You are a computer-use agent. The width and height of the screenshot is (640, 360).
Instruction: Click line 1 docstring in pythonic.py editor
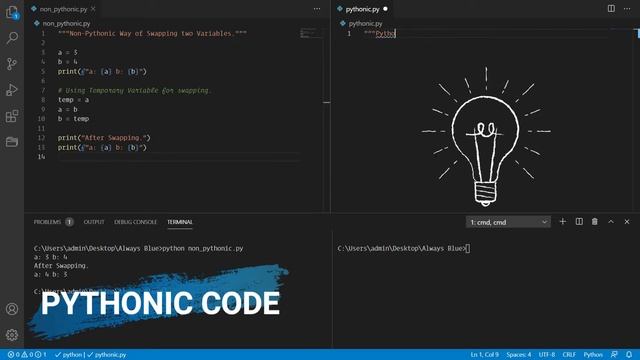[x=380, y=33]
